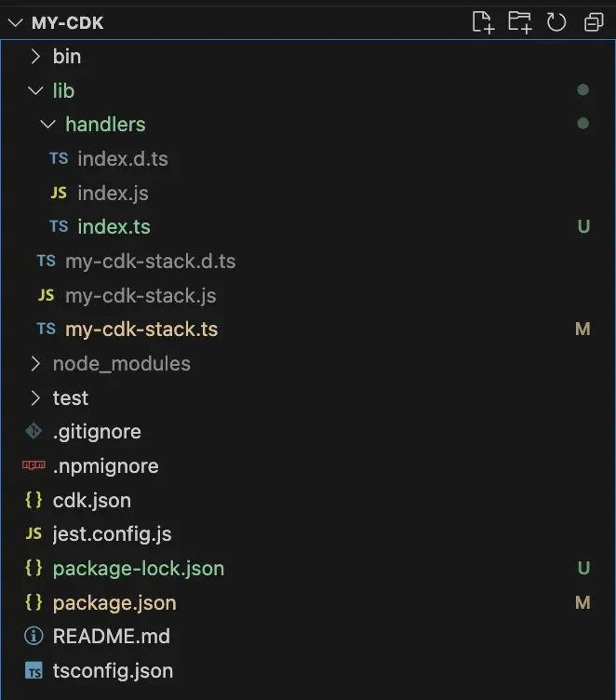616x700 pixels.
Task: Click the git icon beside .gitignore
Action: tap(33, 432)
